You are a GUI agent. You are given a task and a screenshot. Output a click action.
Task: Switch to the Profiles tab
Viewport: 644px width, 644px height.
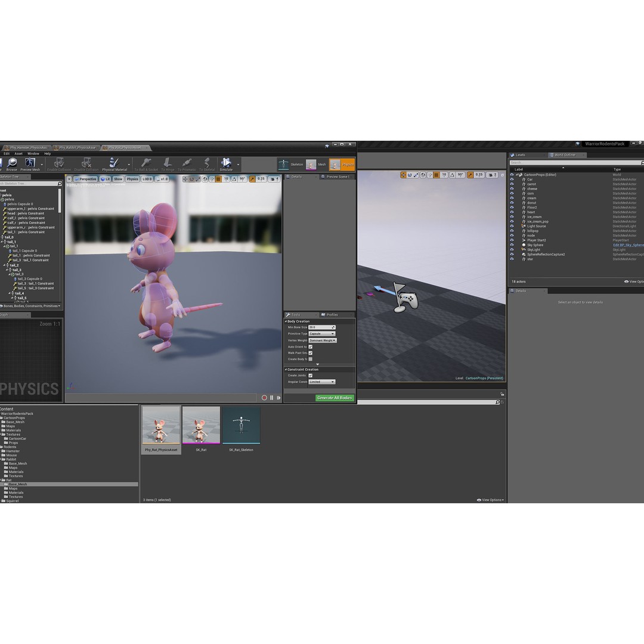coord(331,315)
